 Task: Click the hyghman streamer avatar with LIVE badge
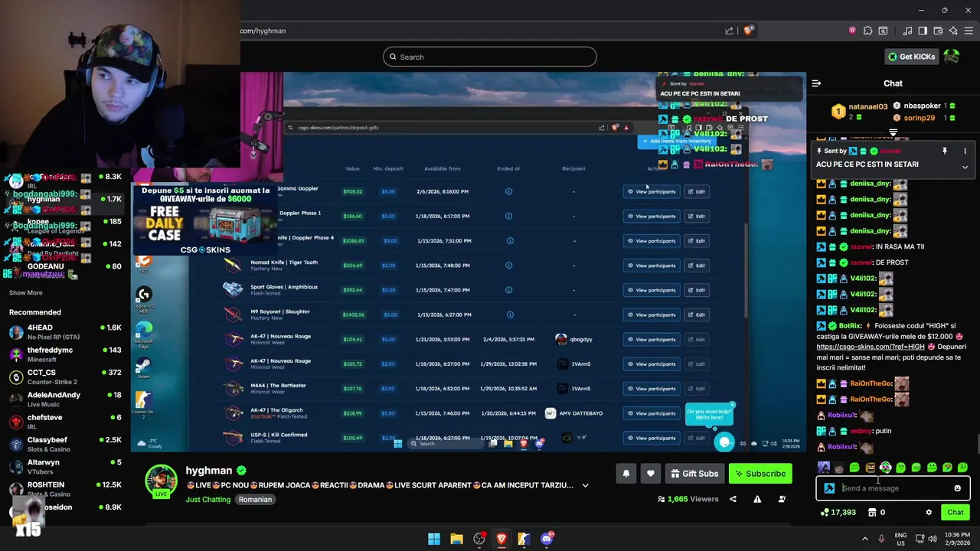coord(161,481)
